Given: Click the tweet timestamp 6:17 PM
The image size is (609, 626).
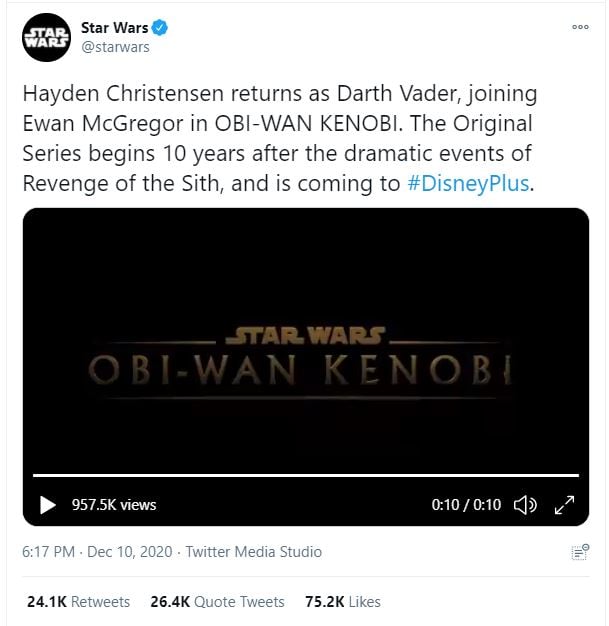Looking at the screenshot, I should coord(48,552).
